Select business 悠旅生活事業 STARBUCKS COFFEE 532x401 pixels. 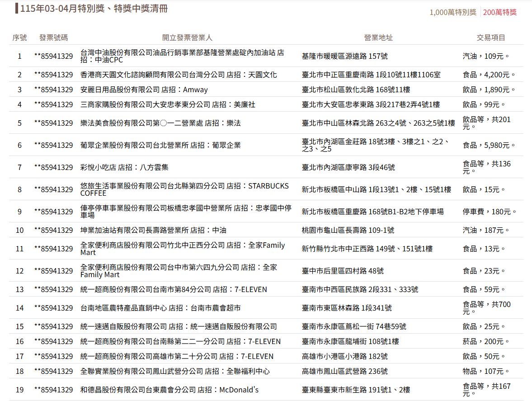[184, 189]
